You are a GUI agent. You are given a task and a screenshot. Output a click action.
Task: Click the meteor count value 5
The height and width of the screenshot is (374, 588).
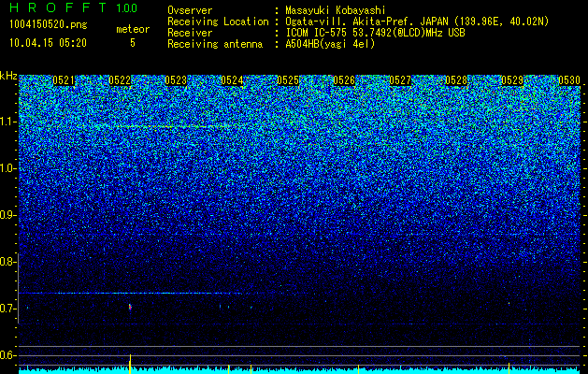tap(133, 43)
